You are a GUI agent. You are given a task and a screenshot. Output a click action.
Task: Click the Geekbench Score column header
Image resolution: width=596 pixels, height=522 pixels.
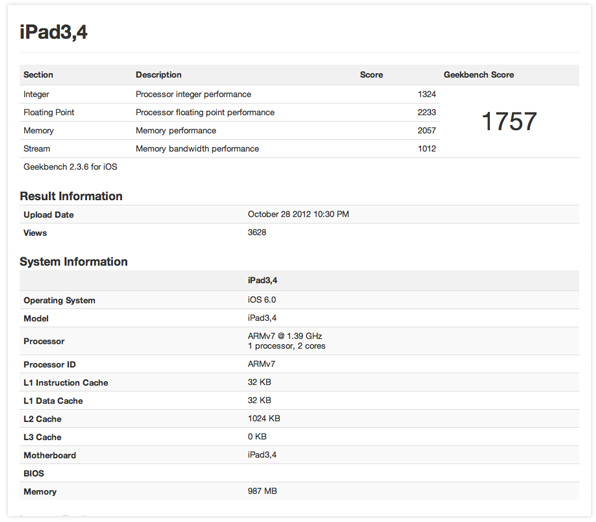click(x=479, y=75)
